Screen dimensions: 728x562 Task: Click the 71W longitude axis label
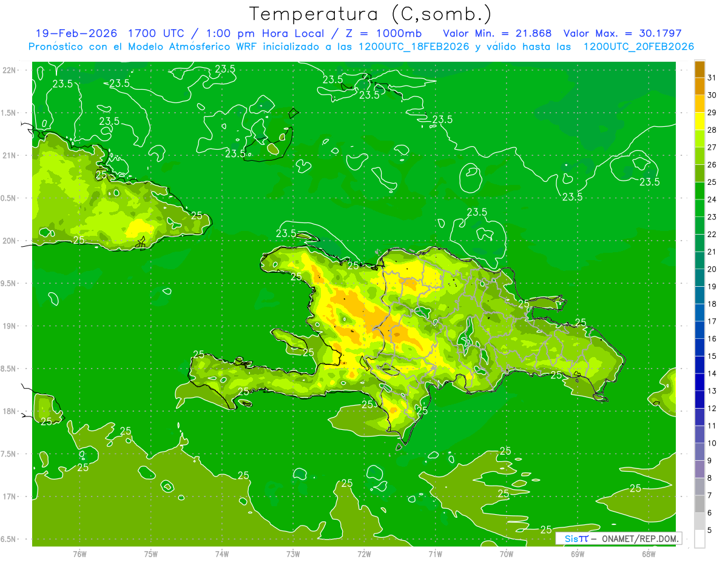pyautogui.click(x=435, y=554)
